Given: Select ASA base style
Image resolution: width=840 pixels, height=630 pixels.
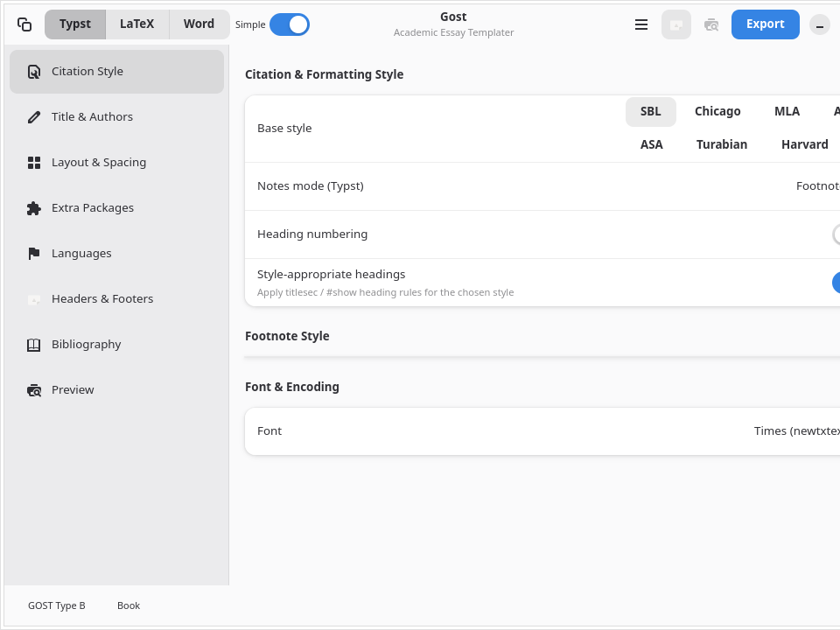Looking at the screenshot, I should tap(651, 145).
